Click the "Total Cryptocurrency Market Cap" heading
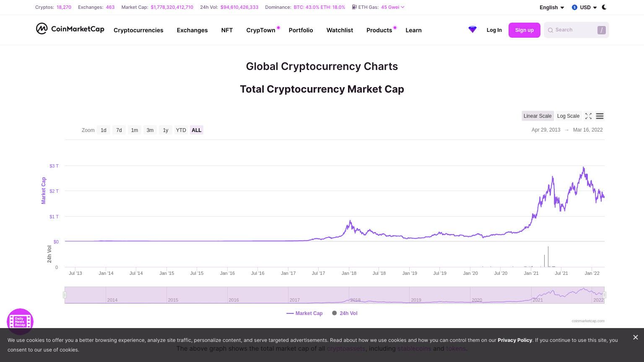 [322, 89]
